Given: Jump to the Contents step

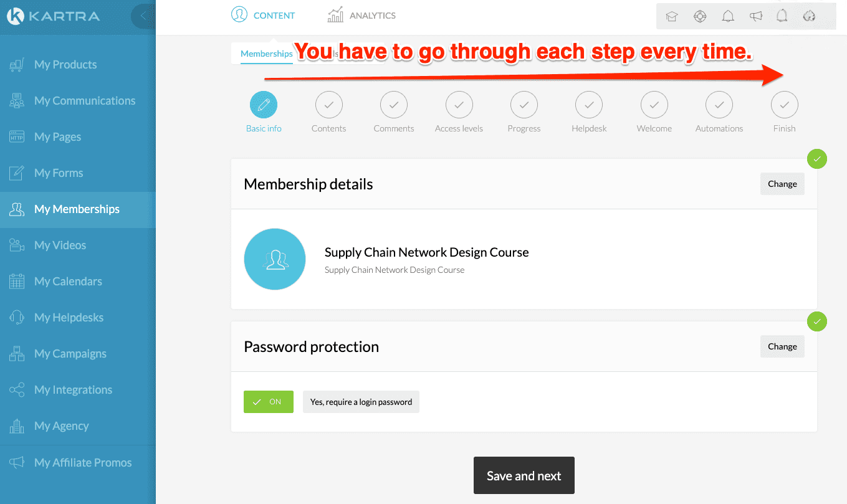Looking at the screenshot, I should click(x=328, y=105).
